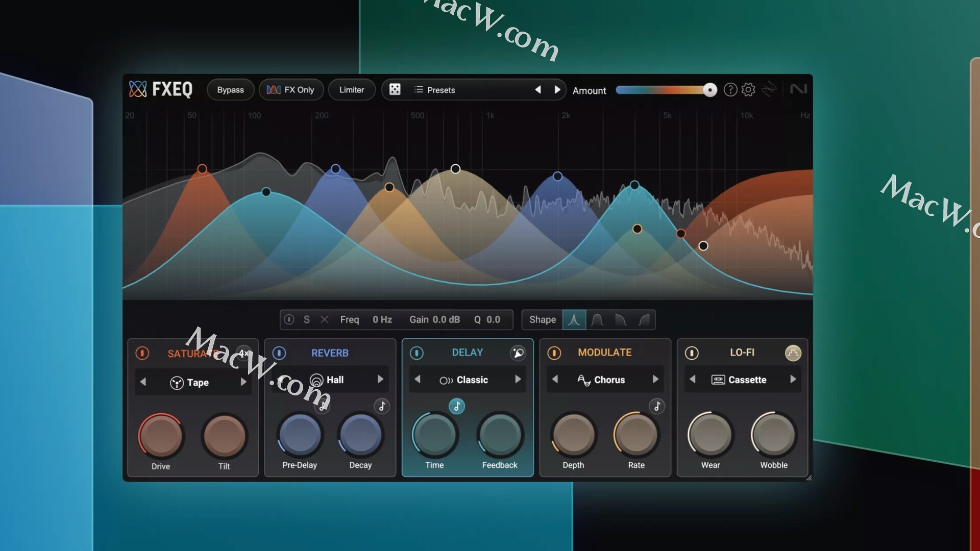Click the Gain 0.0 dB value field
Image resolution: width=980 pixels, height=551 pixels.
[446, 320]
